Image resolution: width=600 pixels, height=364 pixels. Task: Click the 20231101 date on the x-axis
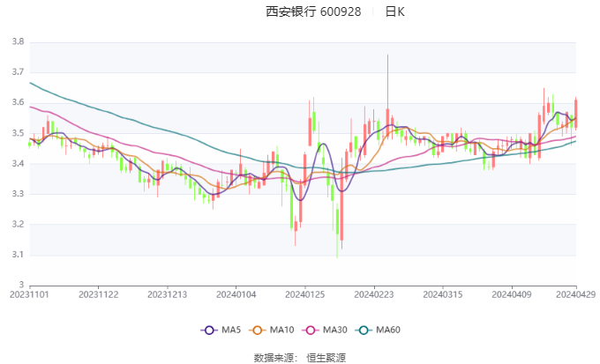click(30, 295)
